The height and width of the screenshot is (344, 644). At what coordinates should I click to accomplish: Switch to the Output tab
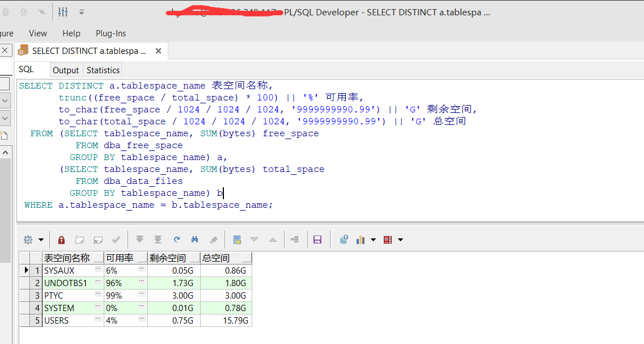pyautogui.click(x=66, y=70)
